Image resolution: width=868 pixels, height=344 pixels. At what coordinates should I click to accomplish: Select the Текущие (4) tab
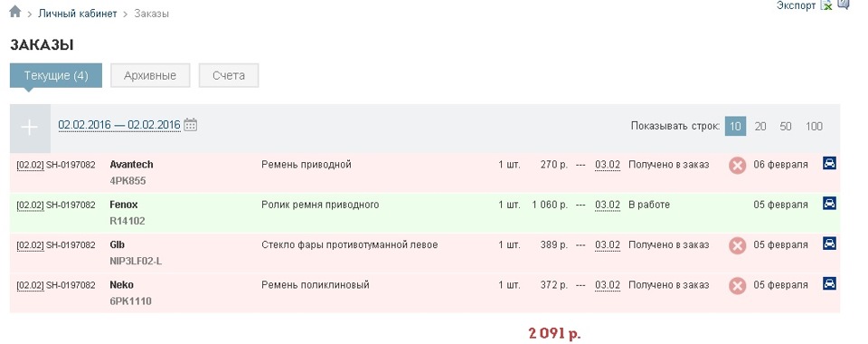click(x=56, y=75)
